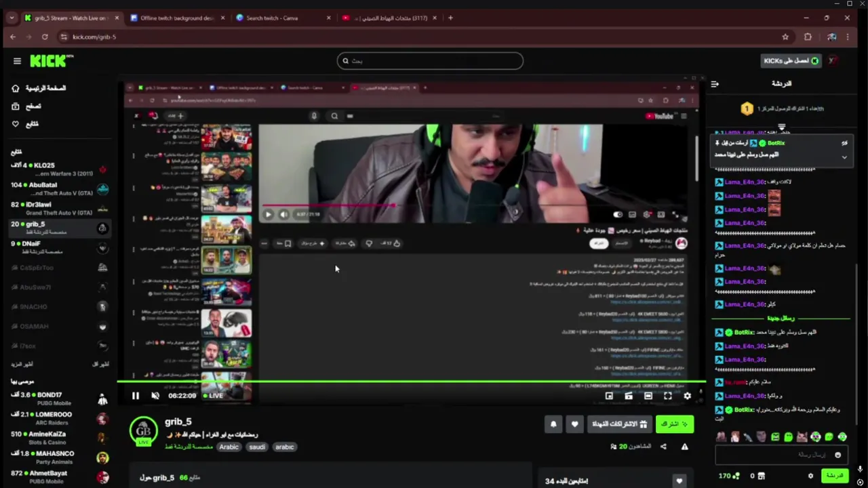Viewport: 868px width, 488px height.
Task: Open followed channel AbuBatal
Action: (59, 188)
